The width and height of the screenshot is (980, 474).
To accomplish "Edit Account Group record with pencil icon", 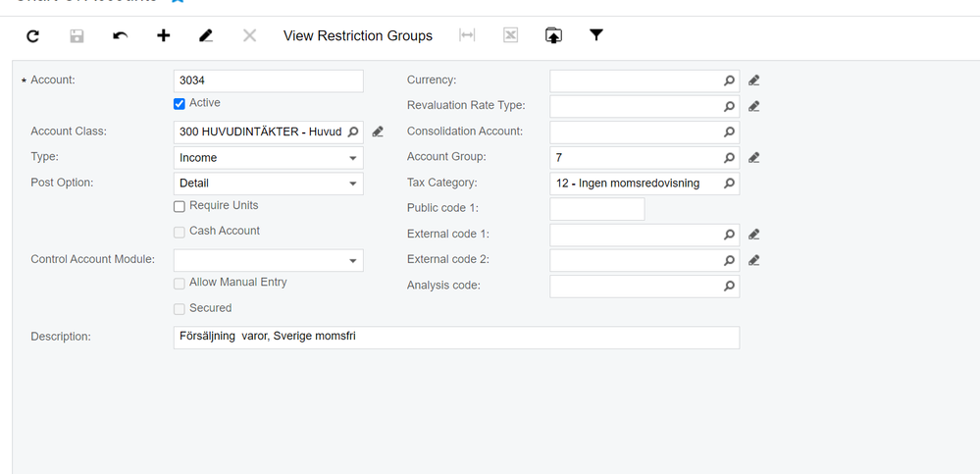I will (x=753, y=158).
